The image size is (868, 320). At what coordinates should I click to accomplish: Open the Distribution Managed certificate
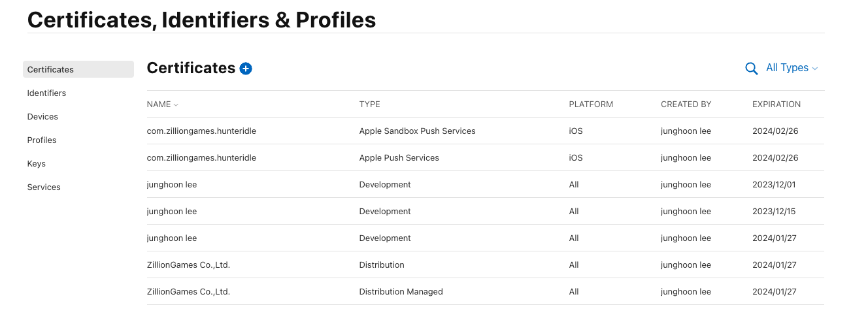pos(486,291)
